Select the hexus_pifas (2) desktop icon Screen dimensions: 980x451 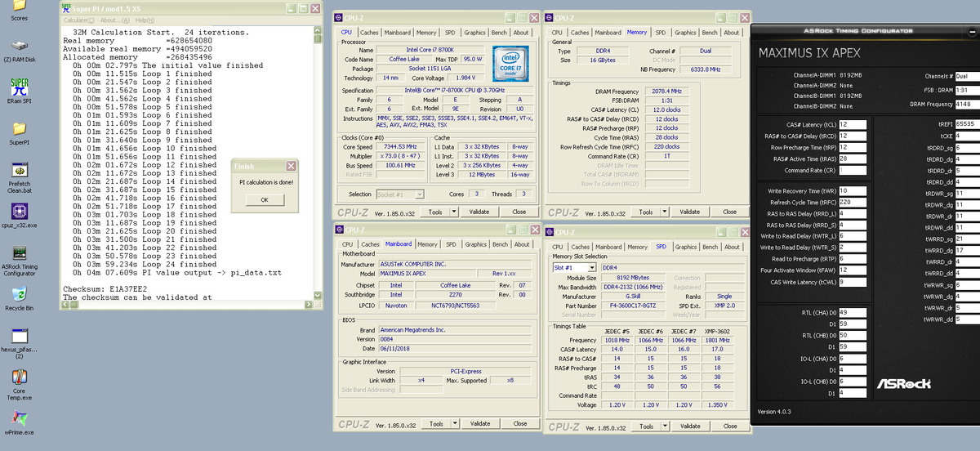(x=19, y=343)
